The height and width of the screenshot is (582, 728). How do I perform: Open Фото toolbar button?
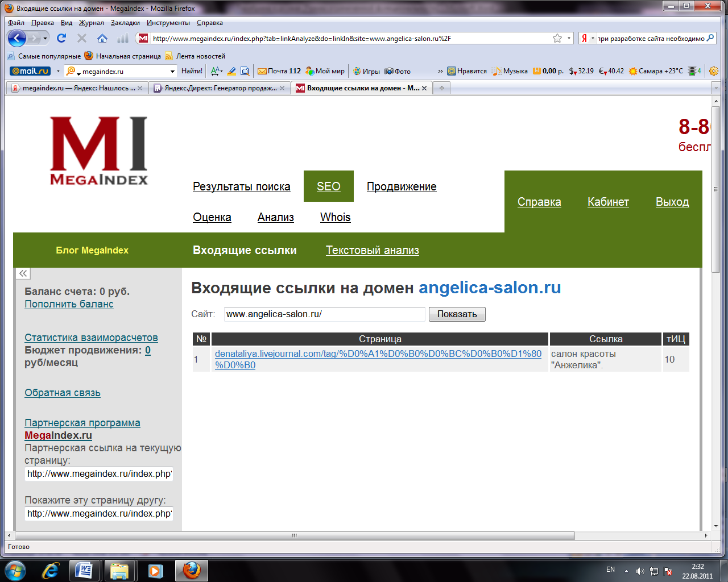click(x=398, y=71)
